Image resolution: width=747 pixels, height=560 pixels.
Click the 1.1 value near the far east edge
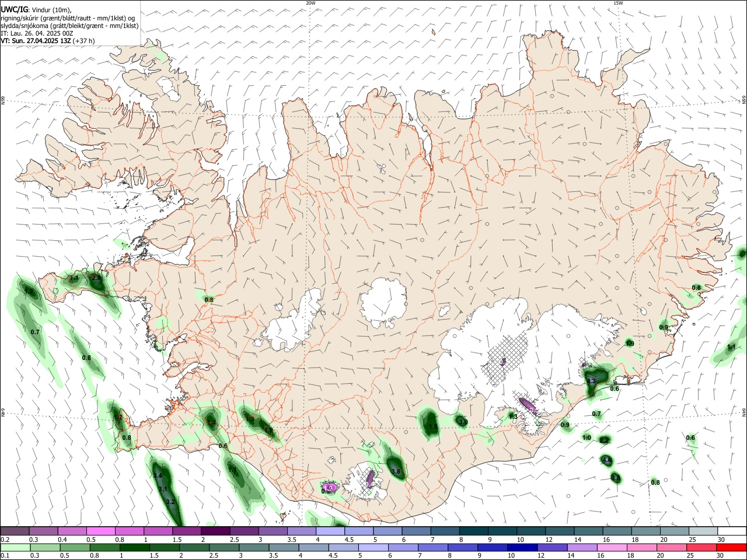point(731,347)
